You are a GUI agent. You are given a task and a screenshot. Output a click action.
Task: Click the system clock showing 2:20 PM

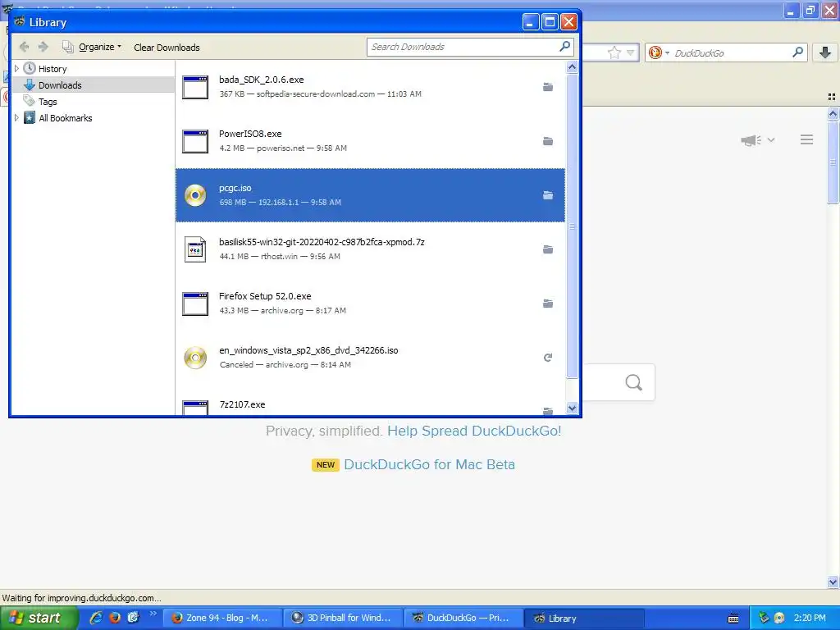810,618
